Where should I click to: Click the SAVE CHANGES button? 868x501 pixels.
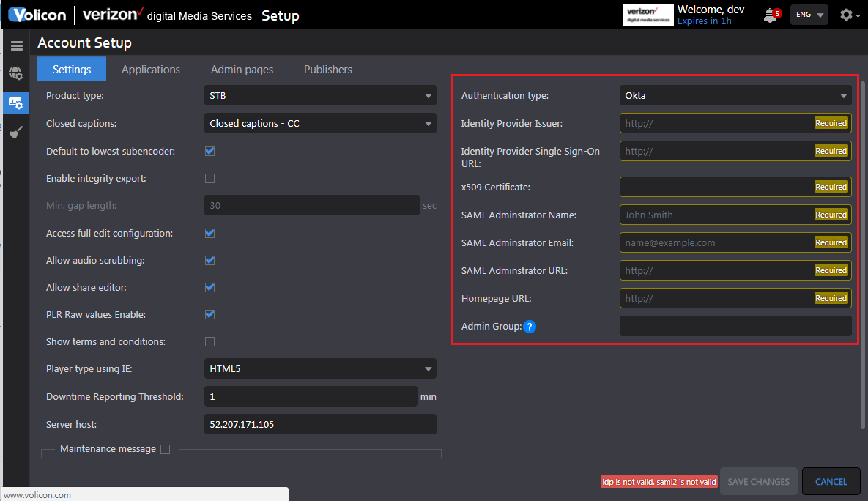[758, 481]
